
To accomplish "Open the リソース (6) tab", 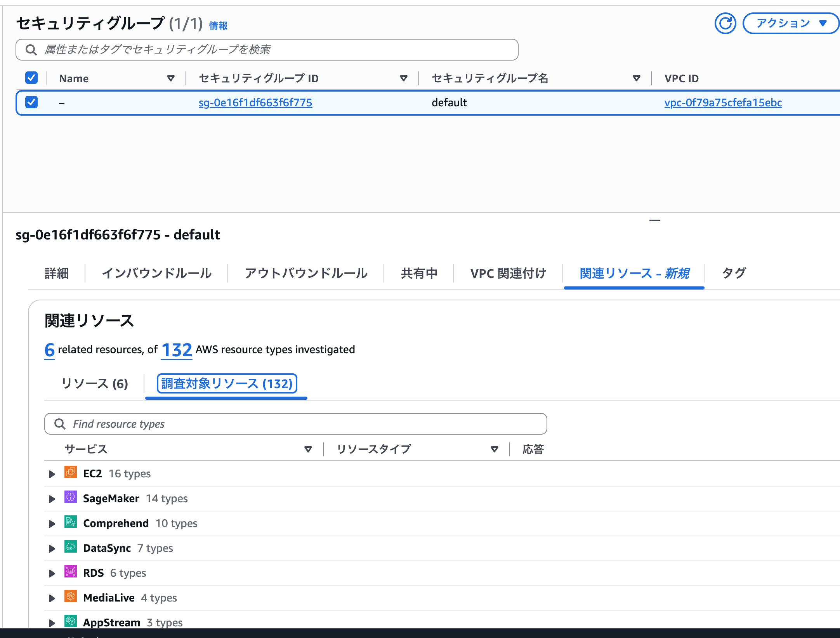I will click(95, 384).
